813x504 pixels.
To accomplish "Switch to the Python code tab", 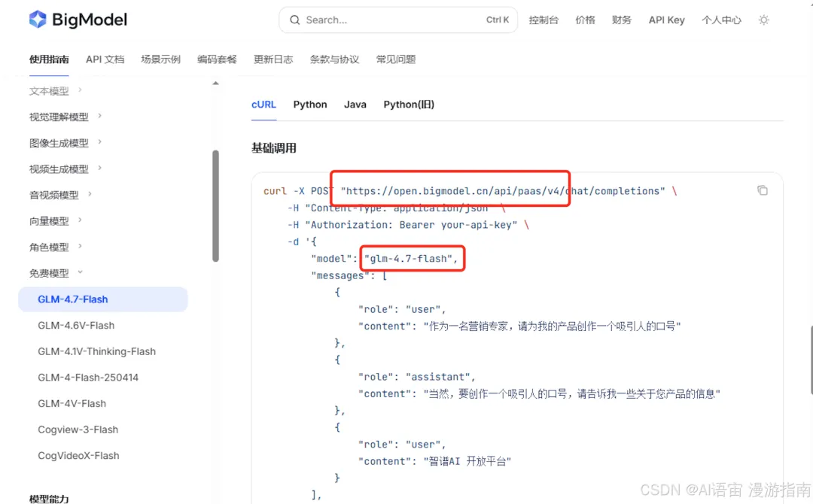I will (x=310, y=105).
